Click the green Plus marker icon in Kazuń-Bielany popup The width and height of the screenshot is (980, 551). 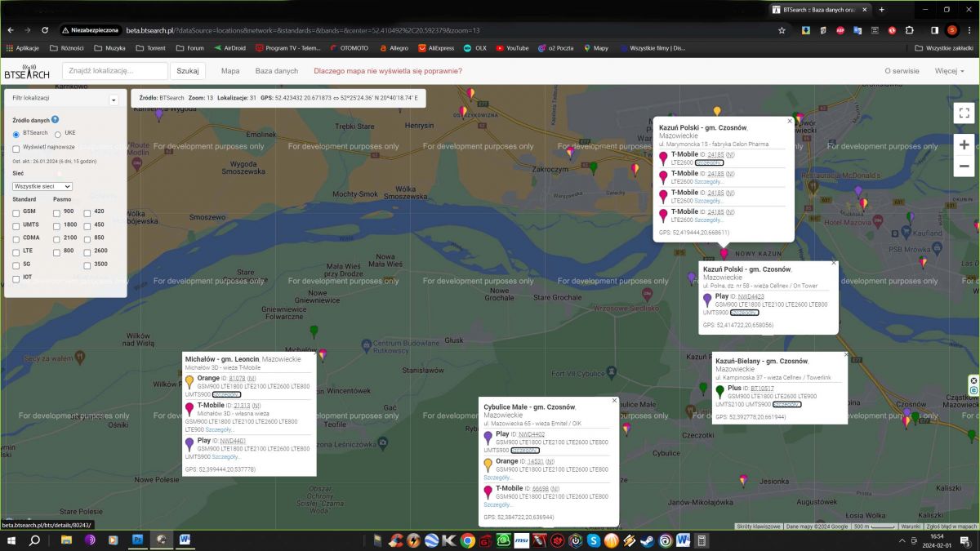(720, 392)
